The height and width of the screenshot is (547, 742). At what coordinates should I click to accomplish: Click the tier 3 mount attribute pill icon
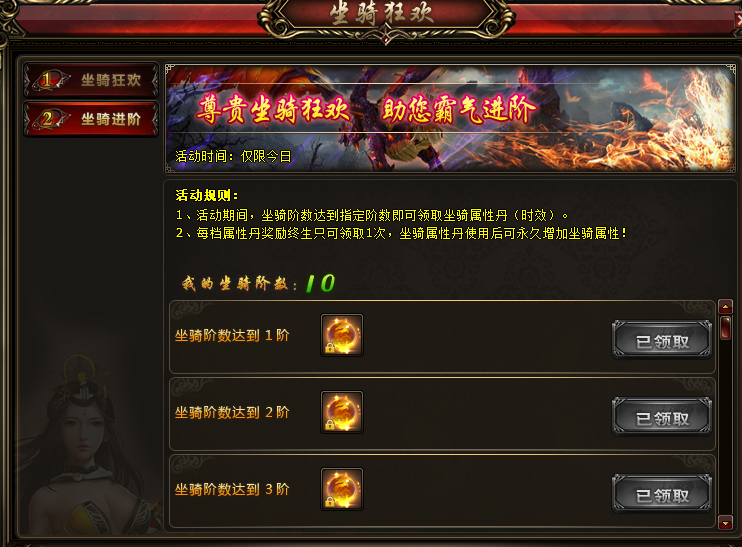click(342, 489)
